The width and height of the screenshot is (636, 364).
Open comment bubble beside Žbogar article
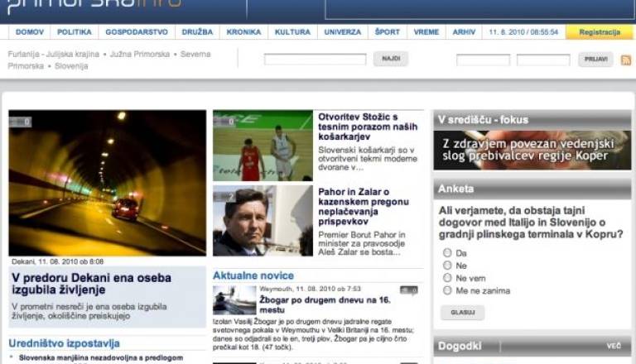[408, 290]
